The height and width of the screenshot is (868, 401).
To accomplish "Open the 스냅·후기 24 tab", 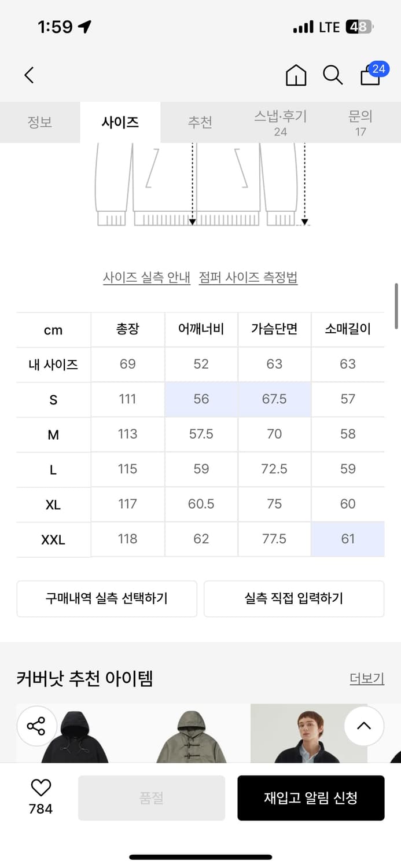I will tap(281, 122).
